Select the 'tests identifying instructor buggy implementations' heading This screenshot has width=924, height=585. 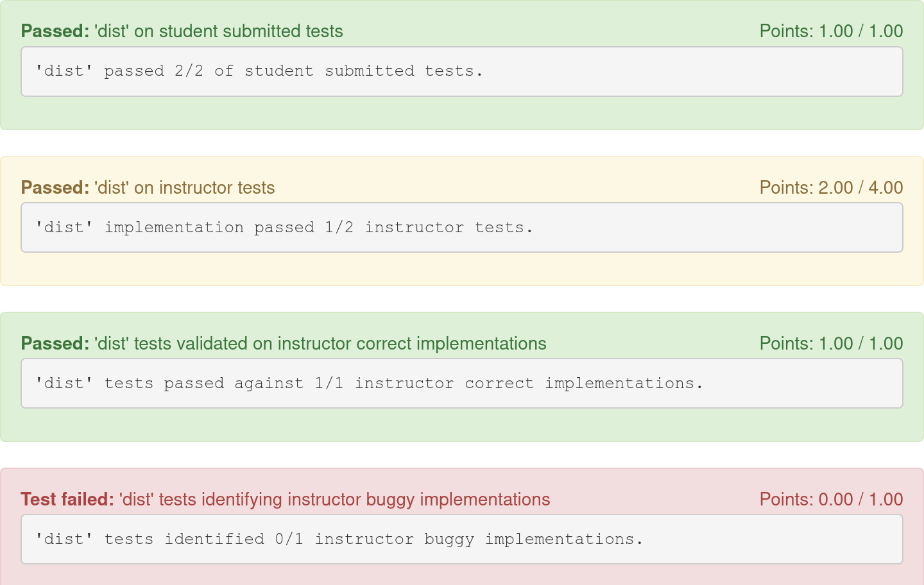pos(334,500)
